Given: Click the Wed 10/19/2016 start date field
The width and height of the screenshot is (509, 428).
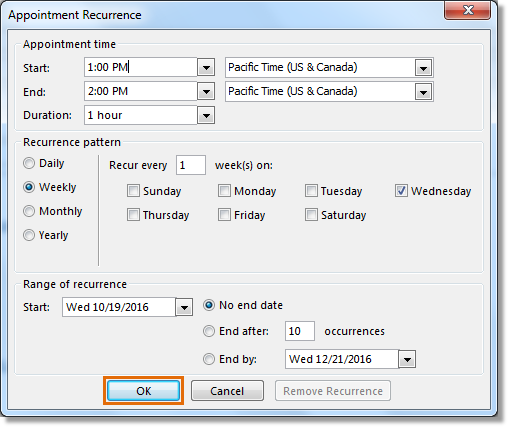Looking at the screenshot, I should tap(119, 307).
